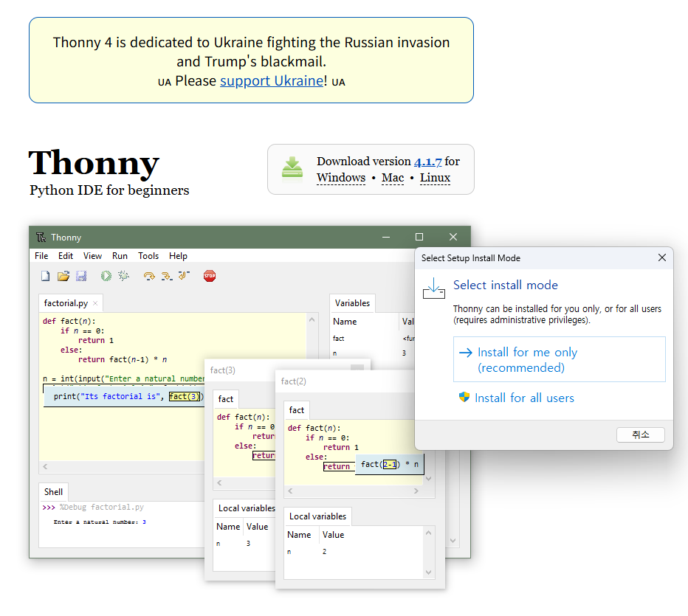Click the highlighted fact(3) expression

click(x=185, y=396)
